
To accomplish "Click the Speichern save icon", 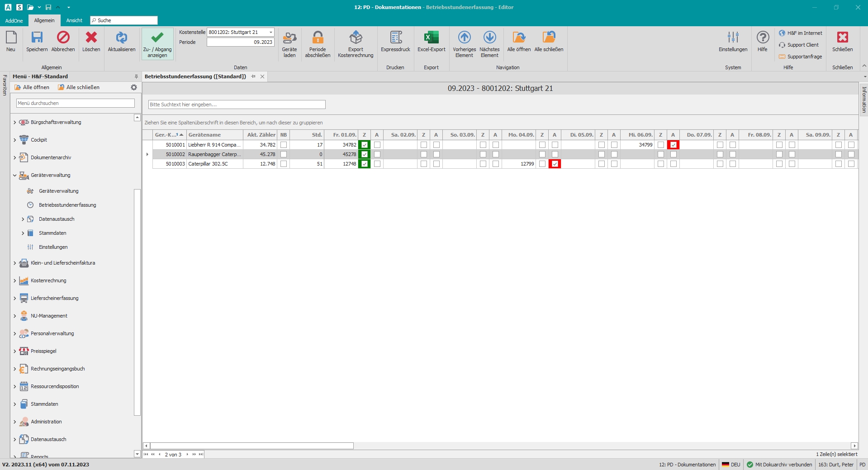I will point(37,38).
